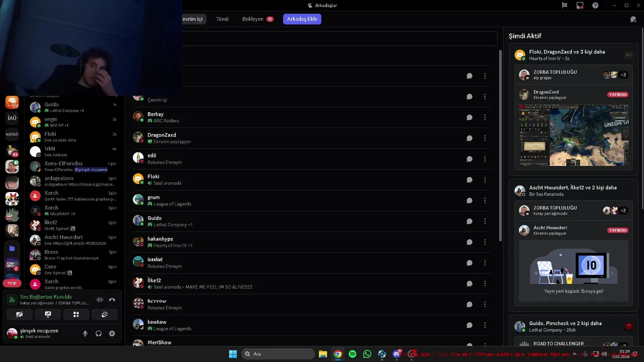Open more options for DragonZaxd
Image resolution: width=644 pixels, height=362 pixels.
(x=485, y=138)
